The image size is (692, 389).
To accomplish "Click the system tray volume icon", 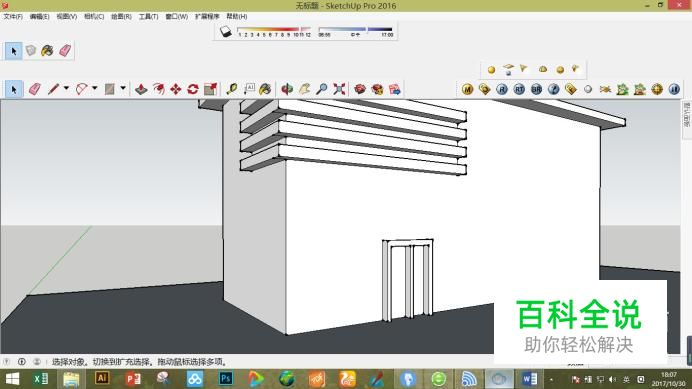I will coord(612,379).
